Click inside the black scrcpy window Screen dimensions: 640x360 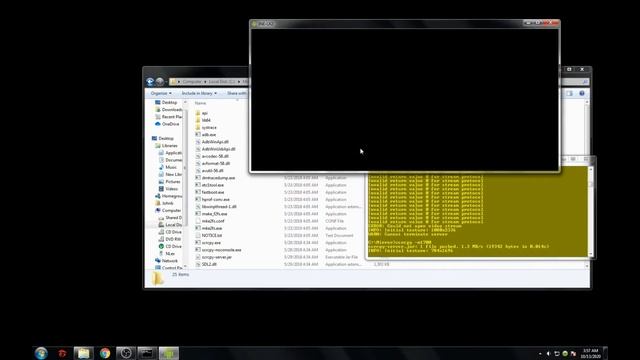(404, 99)
